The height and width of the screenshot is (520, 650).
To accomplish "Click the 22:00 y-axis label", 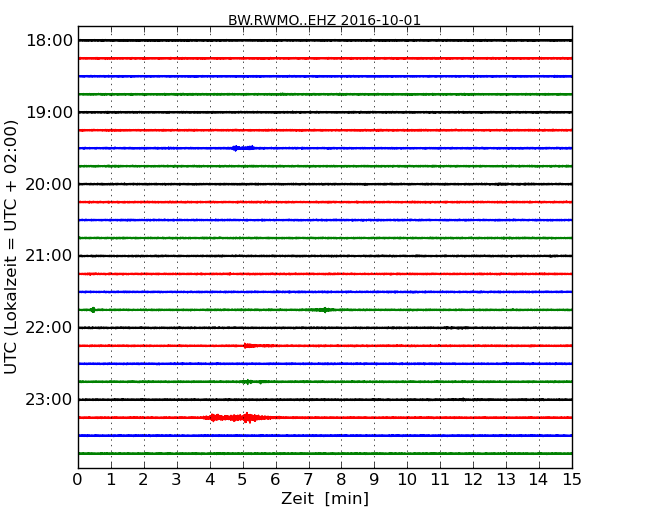I will [49, 328].
